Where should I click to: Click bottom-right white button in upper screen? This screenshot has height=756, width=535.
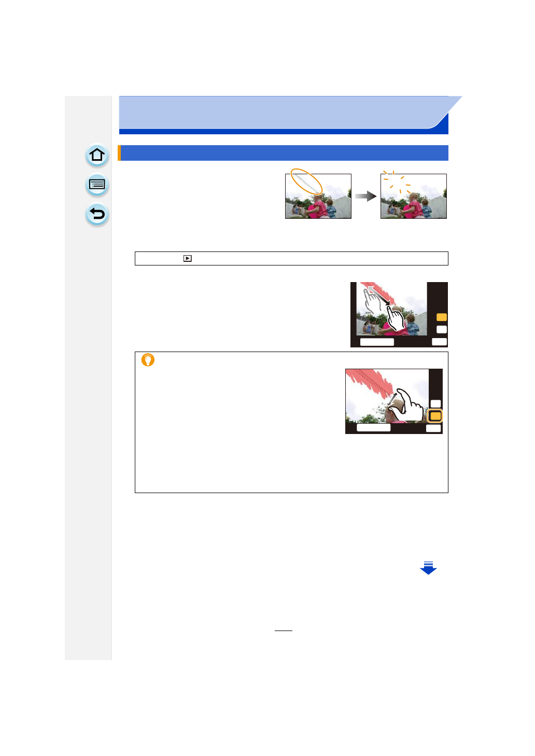439,342
